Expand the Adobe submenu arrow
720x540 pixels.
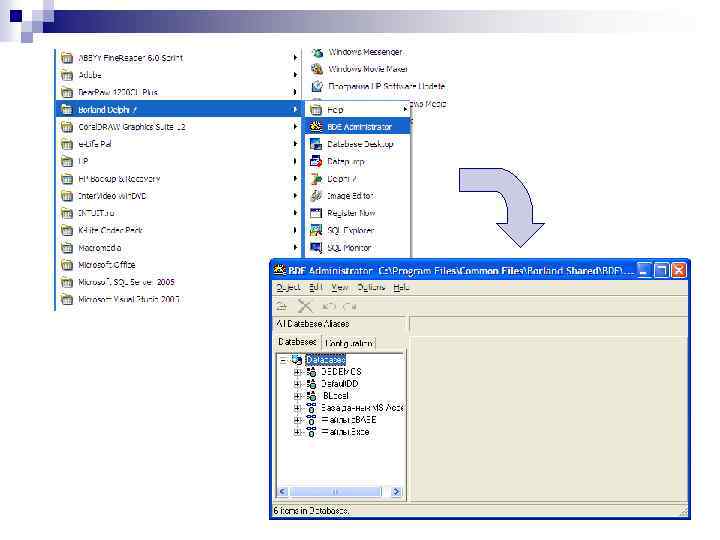295,75
